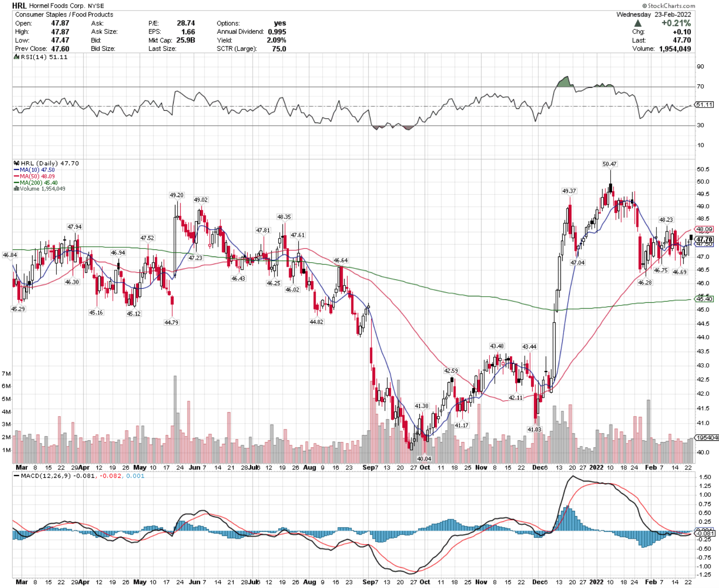Click the 42.59 October high annotation
Screen dimensions: 719x588
[x=451, y=371]
